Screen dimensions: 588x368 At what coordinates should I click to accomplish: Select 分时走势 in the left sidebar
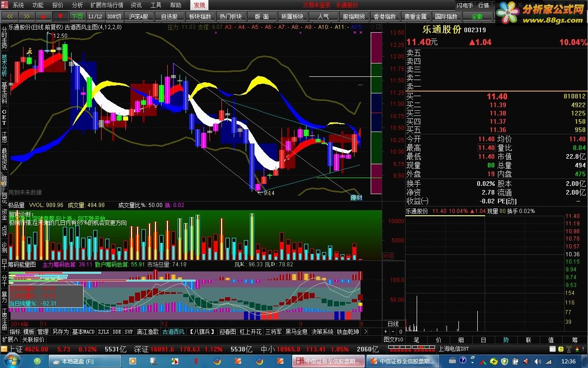coord(4,37)
